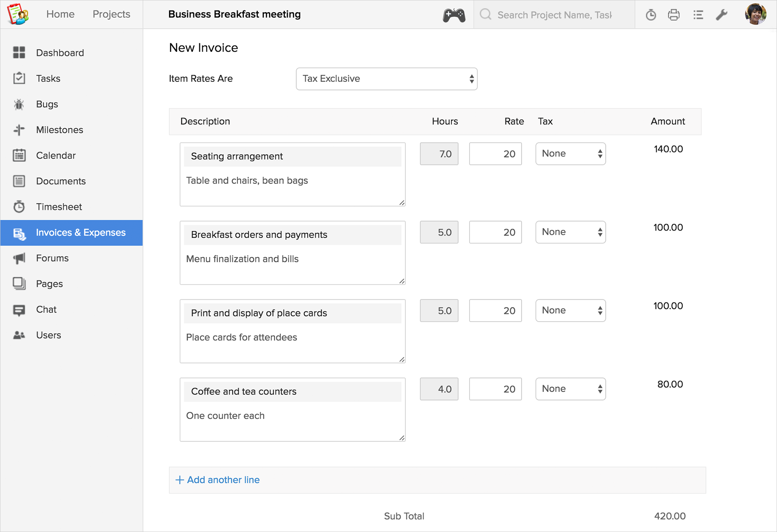Click the printer icon in toolbar

(674, 15)
